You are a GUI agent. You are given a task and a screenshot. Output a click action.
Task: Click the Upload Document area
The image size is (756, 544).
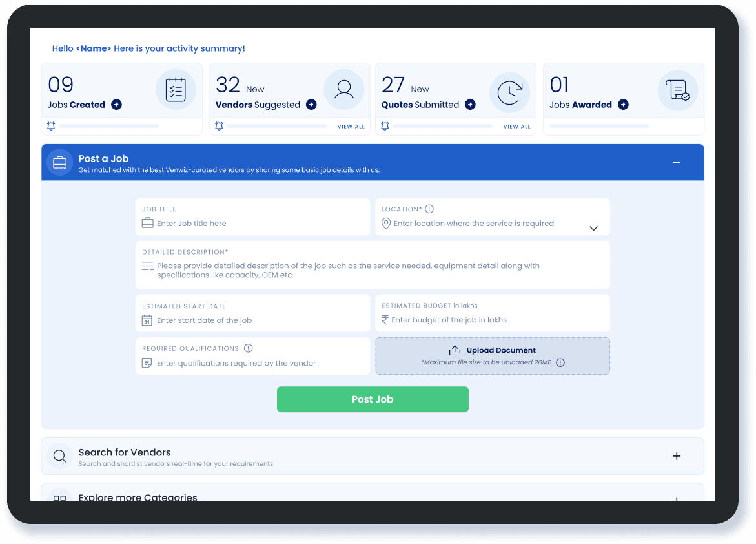(493, 356)
